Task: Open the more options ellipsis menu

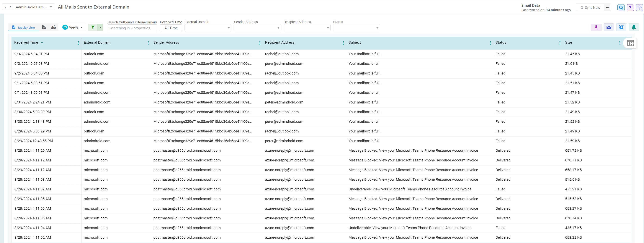Action: click(607, 7)
